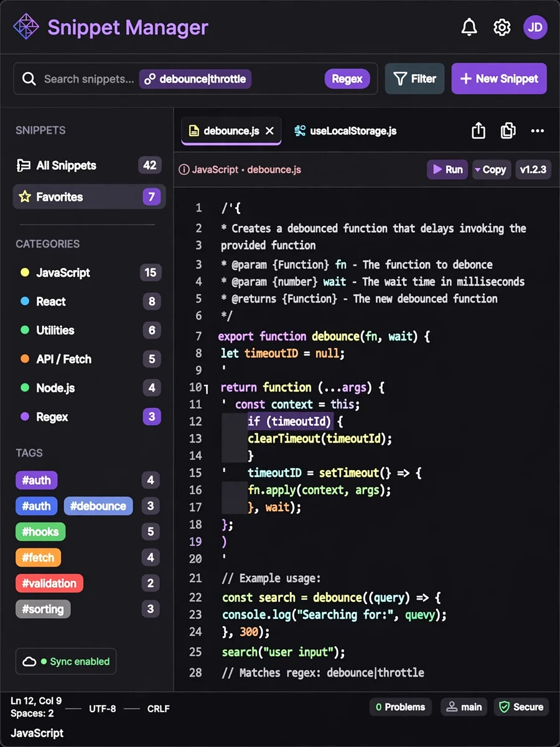Viewport: 560px width, 747px height.
Task: Click Ln 12, Col 9 in status bar
Action: tap(36, 701)
